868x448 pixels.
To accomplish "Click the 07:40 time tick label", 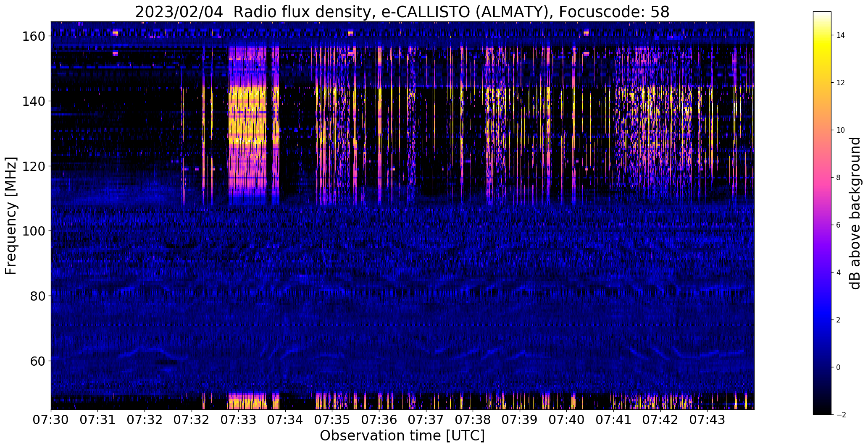I will (567, 419).
